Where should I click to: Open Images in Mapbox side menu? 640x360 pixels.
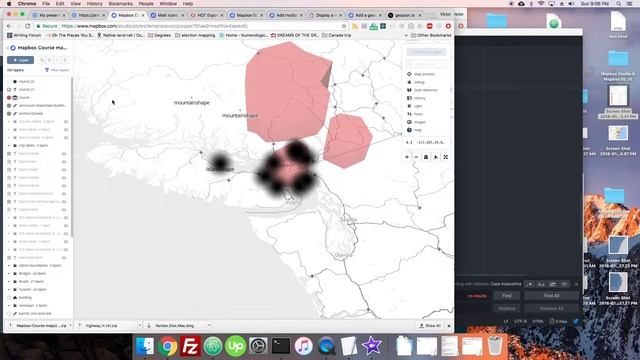pyautogui.click(x=416, y=122)
